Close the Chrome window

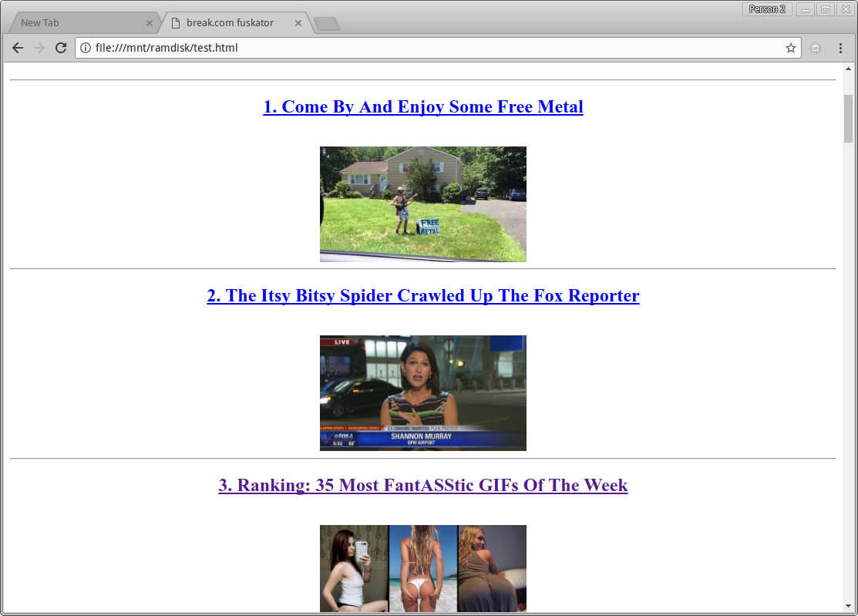coord(846,9)
